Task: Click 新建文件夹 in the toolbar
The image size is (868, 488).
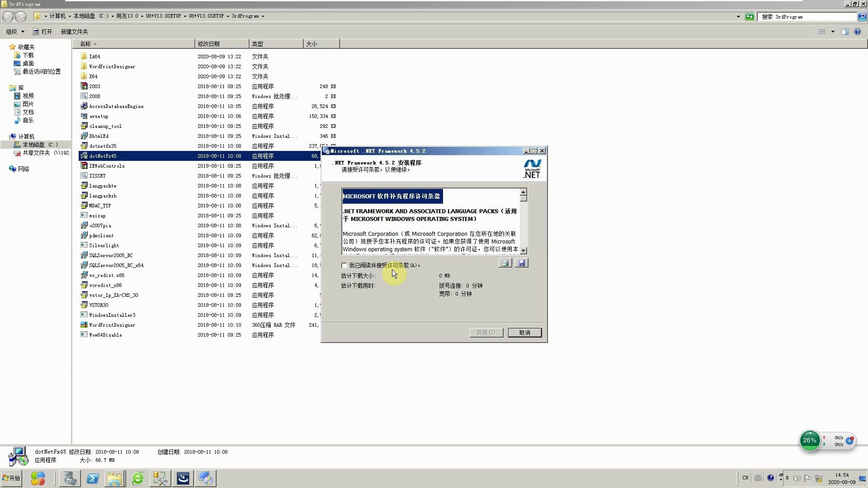Action: (x=74, y=32)
